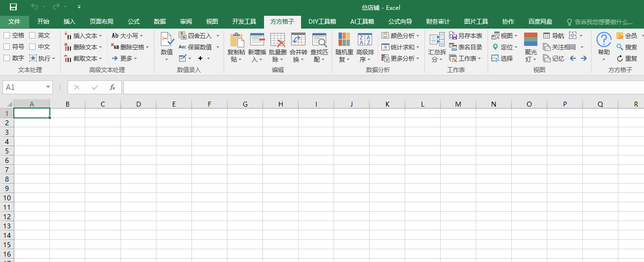Screen dimensions: 644x262
Task: Click the Undo arrow icon
Action: [34, 7]
